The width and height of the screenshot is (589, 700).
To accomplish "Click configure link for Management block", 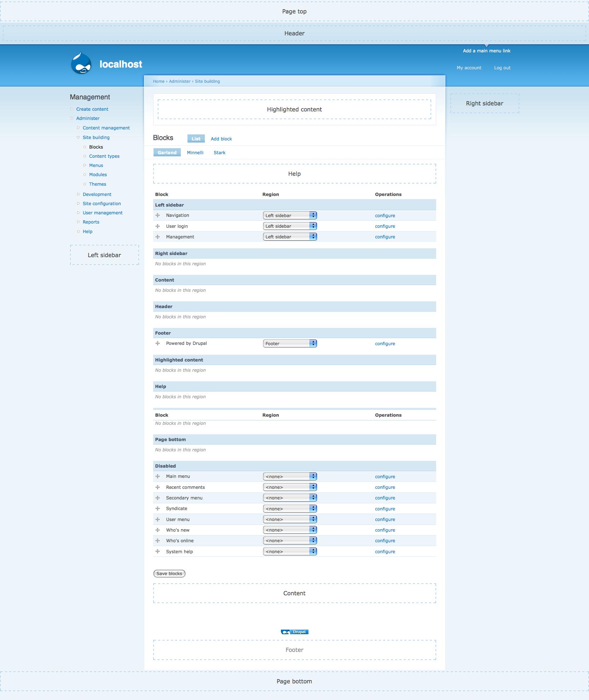I will pyautogui.click(x=385, y=237).
